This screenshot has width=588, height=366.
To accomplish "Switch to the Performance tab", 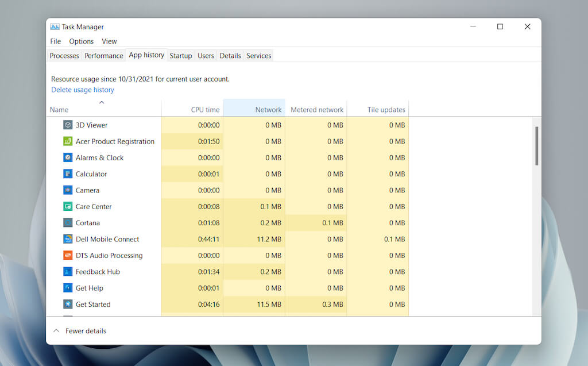I will tap(104, 56).
